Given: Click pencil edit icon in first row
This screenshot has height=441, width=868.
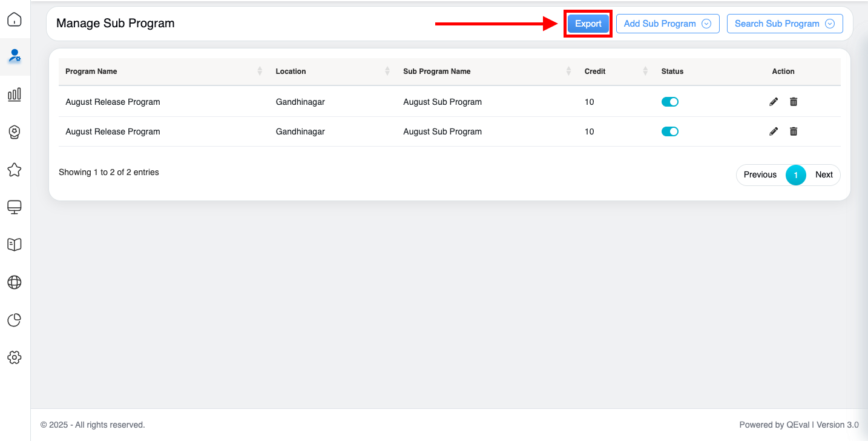Looking at the screenshot, I should pos(774,102).
